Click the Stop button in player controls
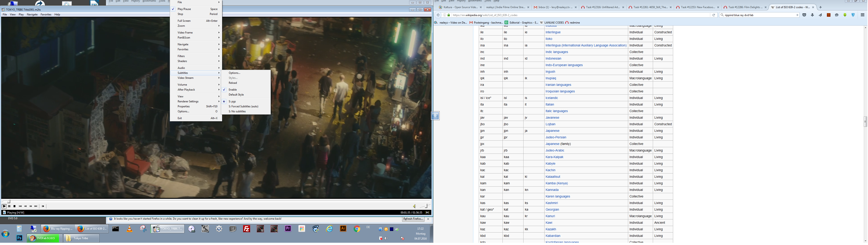Image resolution: width=868 pixels, height=245 pixels. [14, 206]
